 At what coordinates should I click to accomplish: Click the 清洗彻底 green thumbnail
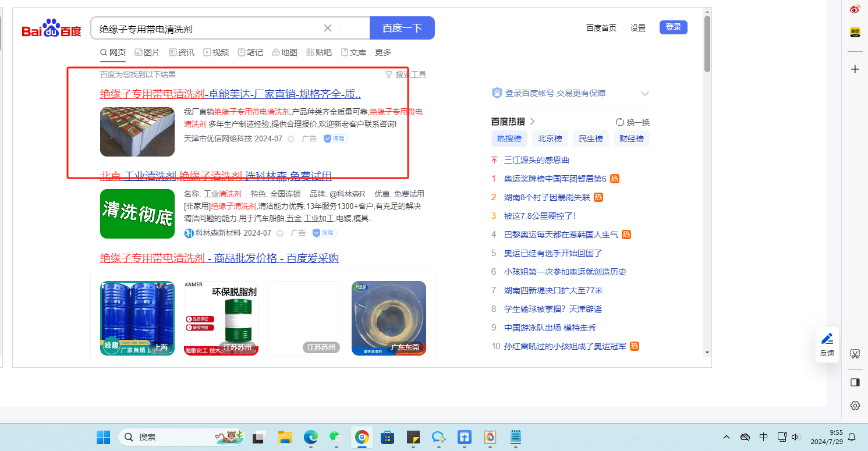pos(137,214)
